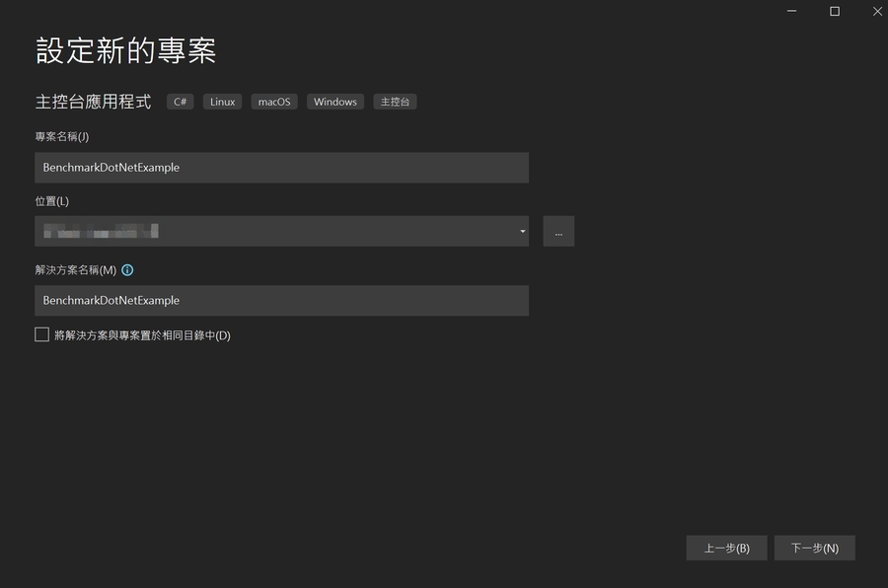
Task: Minimize the project setup window
Action: tap(791, 11)
